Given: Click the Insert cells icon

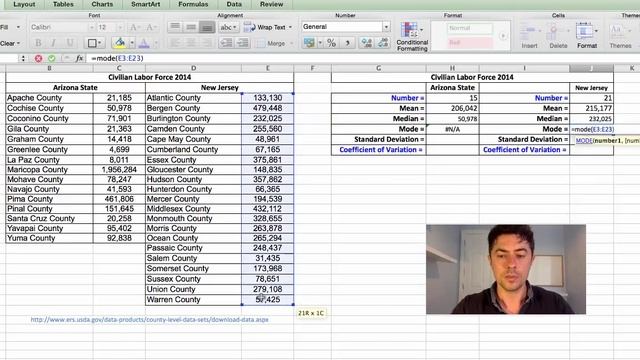Looking at the screenshot, I should 529,36.
